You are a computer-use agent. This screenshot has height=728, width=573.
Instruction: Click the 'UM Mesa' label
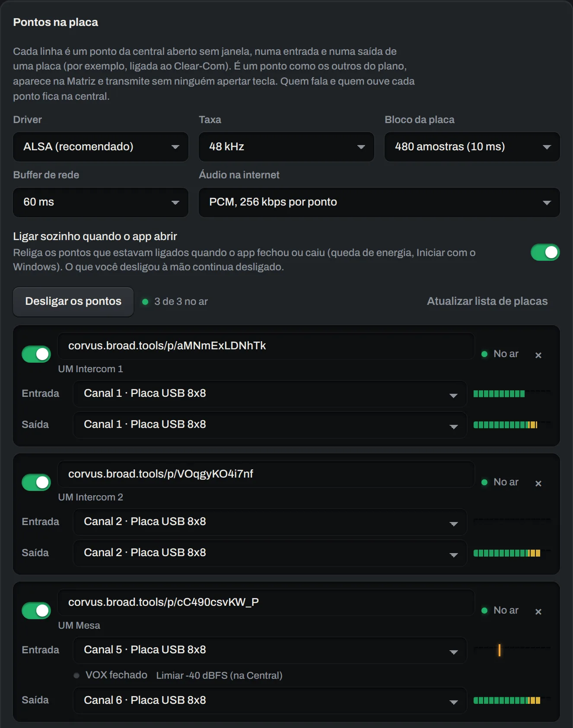(79, 625)
